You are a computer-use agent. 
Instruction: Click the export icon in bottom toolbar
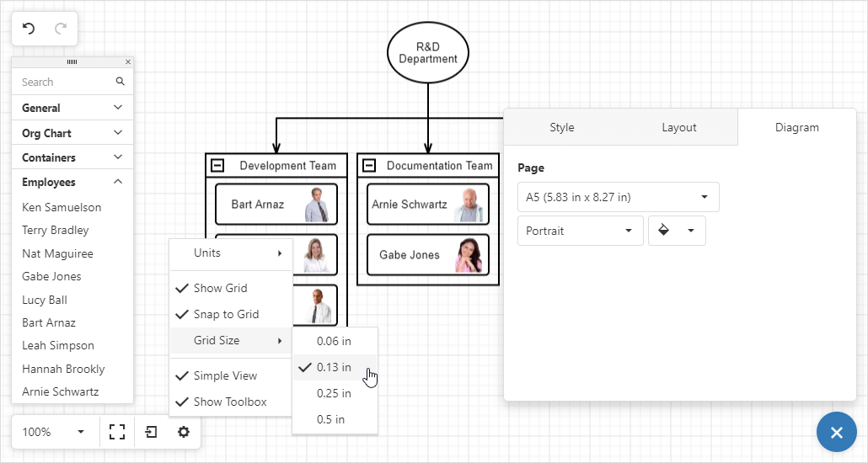tap(151, 432)
